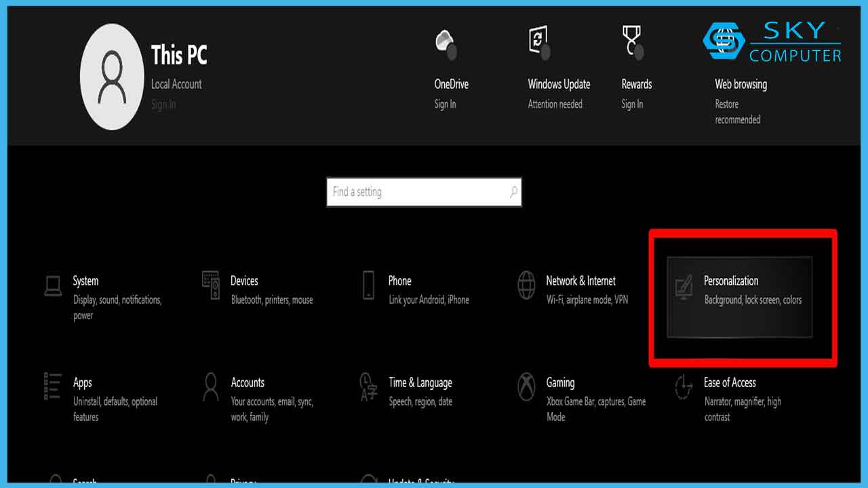Viewport: 868px width, 488px height.
Task: Click 'Display, sound, notifications, power' description
Action: [x=117, y=308]
